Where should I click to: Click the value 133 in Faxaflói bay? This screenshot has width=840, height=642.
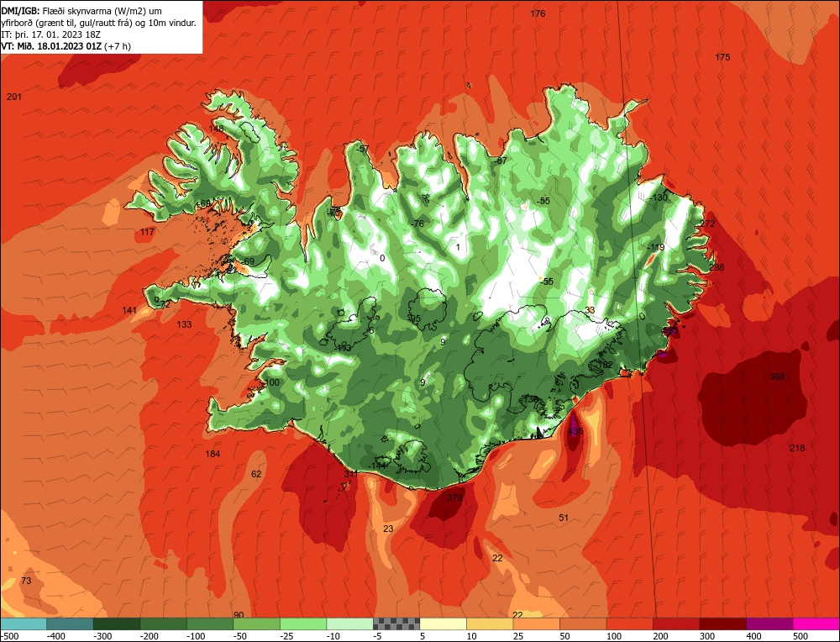(x=184, y=324)
